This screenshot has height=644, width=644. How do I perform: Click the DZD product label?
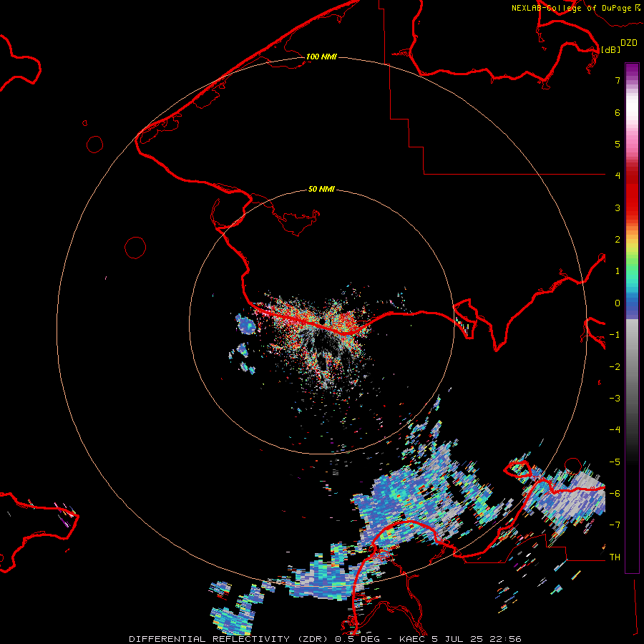pyautogui.click(x=629, y=43)
